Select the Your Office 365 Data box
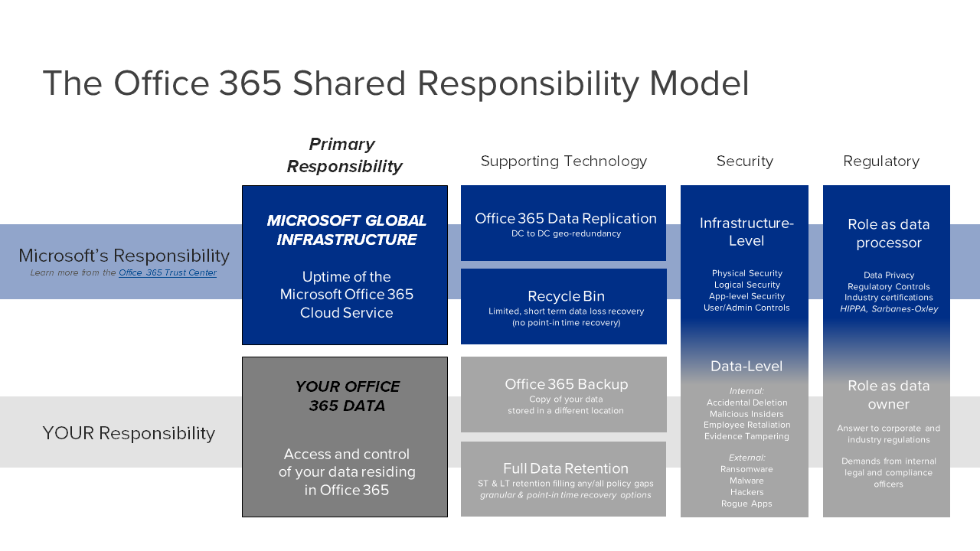Screen dimensions: 980x551 point(345,436)
